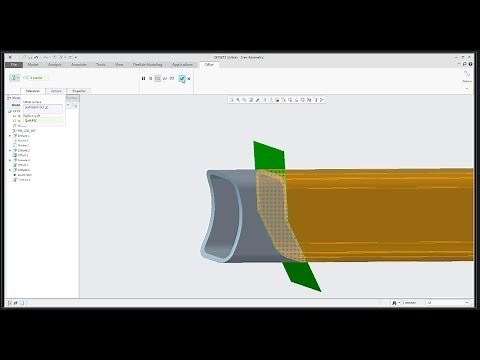The width and height of the screenshot is (480, 360).
Task: Switch to the Tools ribbon tab
Action: (x=101, y=65)
